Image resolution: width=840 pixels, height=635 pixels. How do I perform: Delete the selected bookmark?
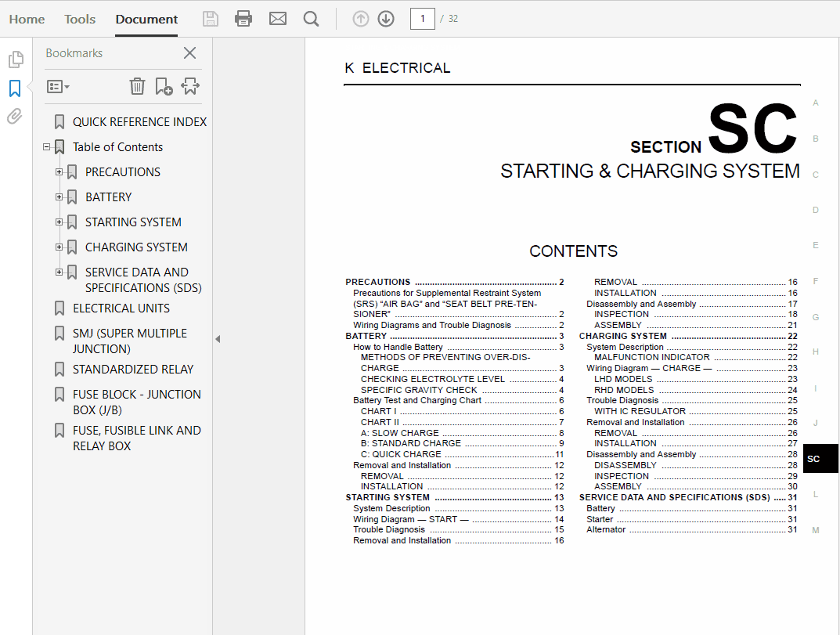pyautogui.click(x=137, y=86)
